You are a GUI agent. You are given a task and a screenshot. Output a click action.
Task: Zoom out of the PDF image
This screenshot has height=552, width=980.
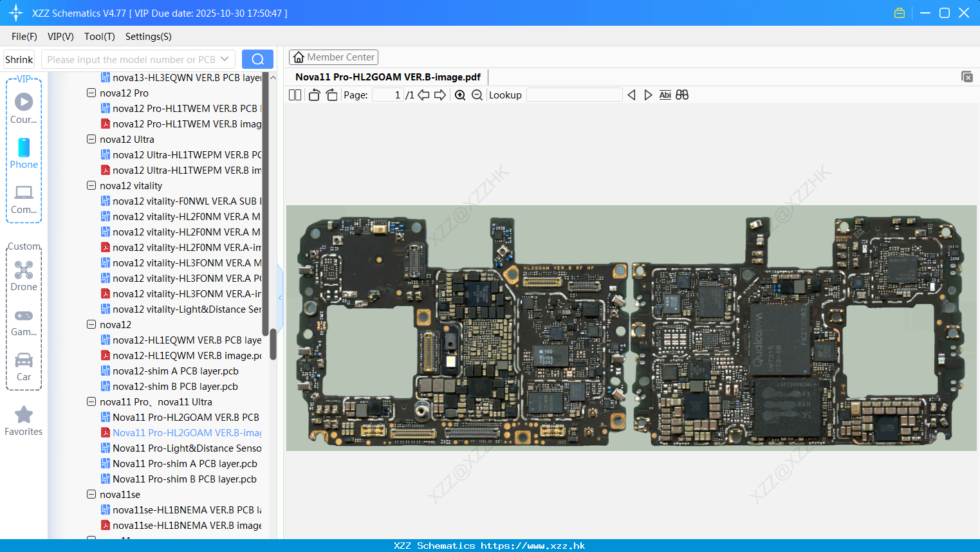coord(477,95)
